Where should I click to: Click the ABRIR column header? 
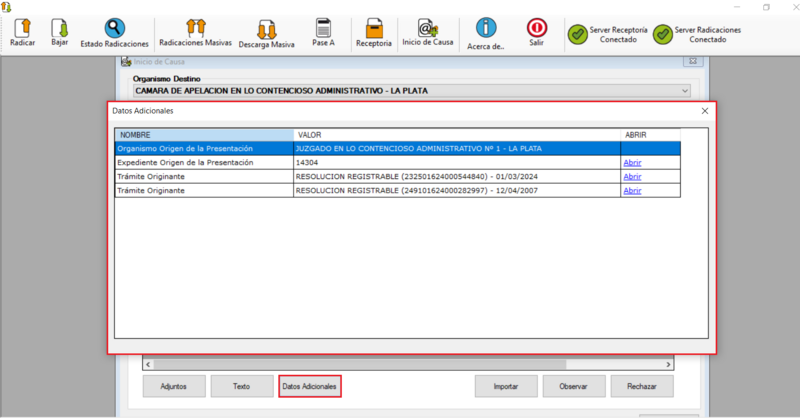[651, 135]
